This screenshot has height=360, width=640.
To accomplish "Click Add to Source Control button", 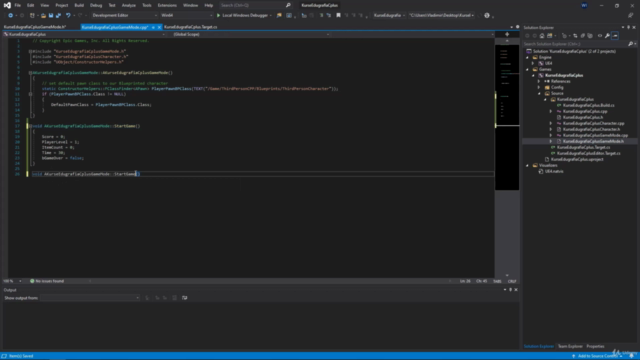I will [598, 356].
